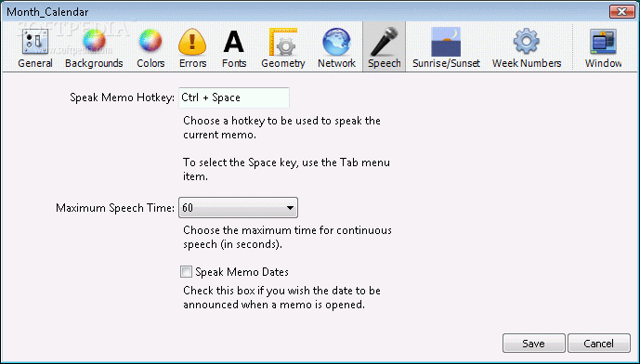Click the 'Maximum Speech Time:' label
The width and height of the screenshot is (640, 364).
pos(115,208)
